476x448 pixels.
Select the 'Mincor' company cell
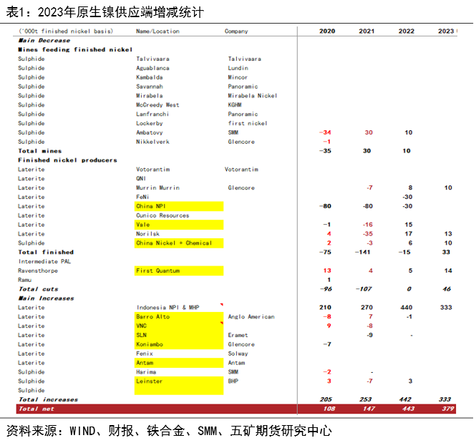[x=238, y=77]
